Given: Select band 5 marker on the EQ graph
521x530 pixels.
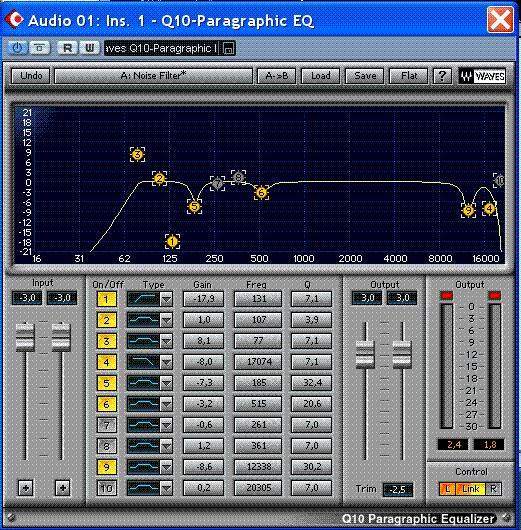Looking at the screenshot, I should [x=194, y=206].
